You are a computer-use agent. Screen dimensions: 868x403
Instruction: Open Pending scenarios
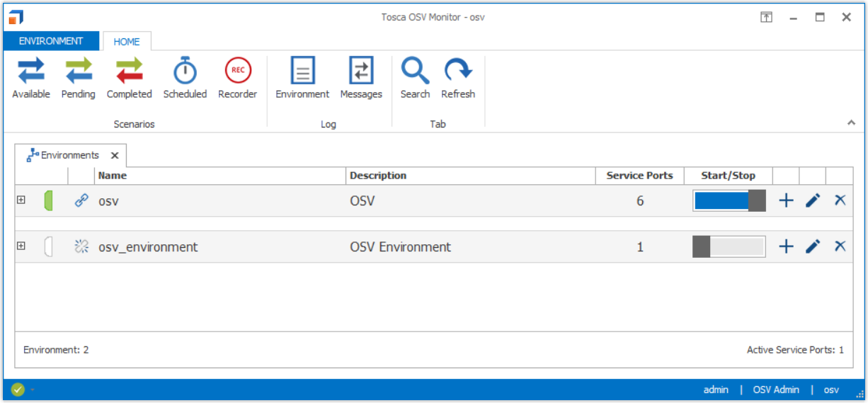pos(78,78)
